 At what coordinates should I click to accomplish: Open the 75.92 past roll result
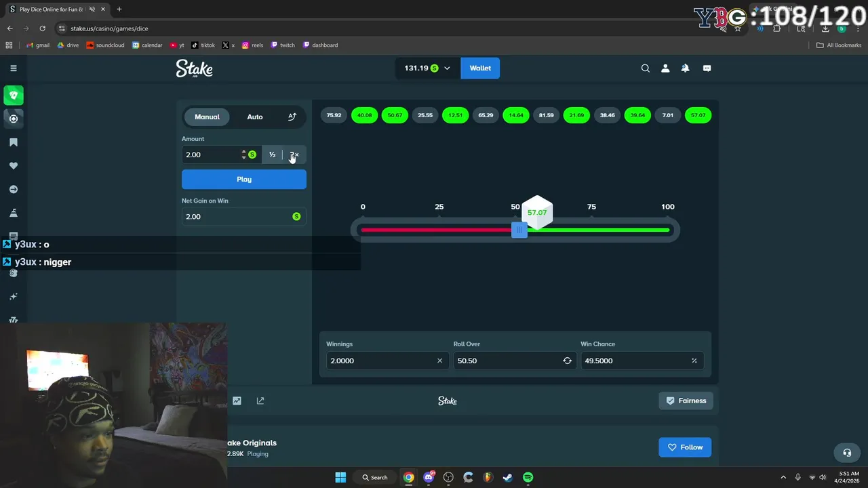pyautogui.click(x=334, y=115)
